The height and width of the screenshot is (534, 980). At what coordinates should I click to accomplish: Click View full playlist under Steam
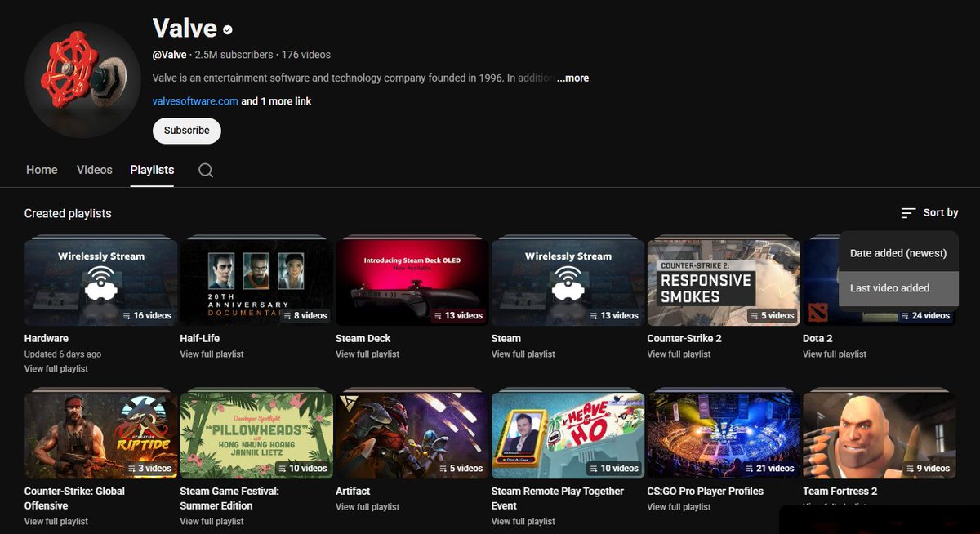[523, 354]
